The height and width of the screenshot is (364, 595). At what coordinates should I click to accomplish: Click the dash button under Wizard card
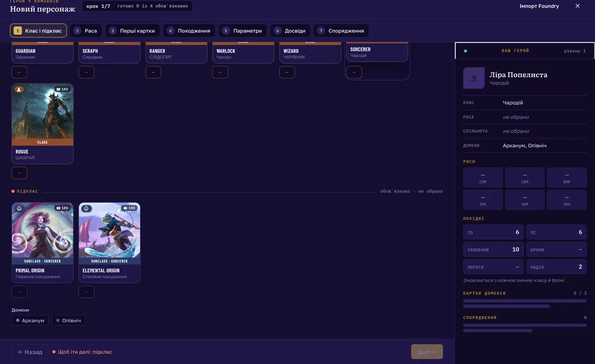(x=287, y=72)
